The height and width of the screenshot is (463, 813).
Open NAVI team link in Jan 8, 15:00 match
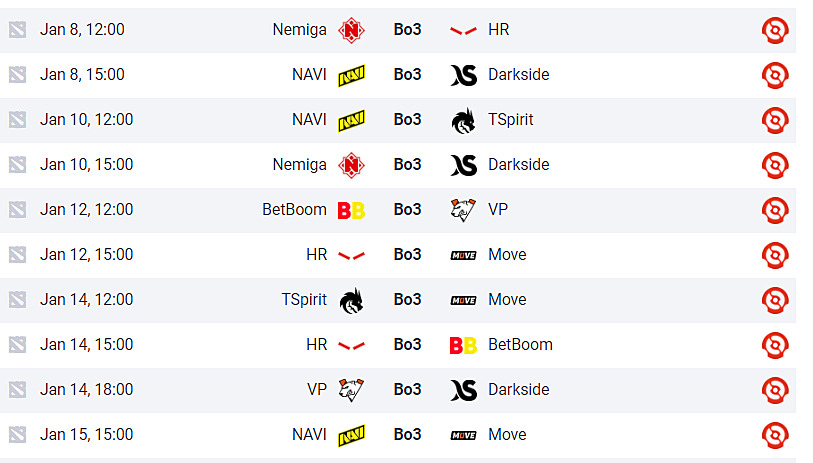309,75
